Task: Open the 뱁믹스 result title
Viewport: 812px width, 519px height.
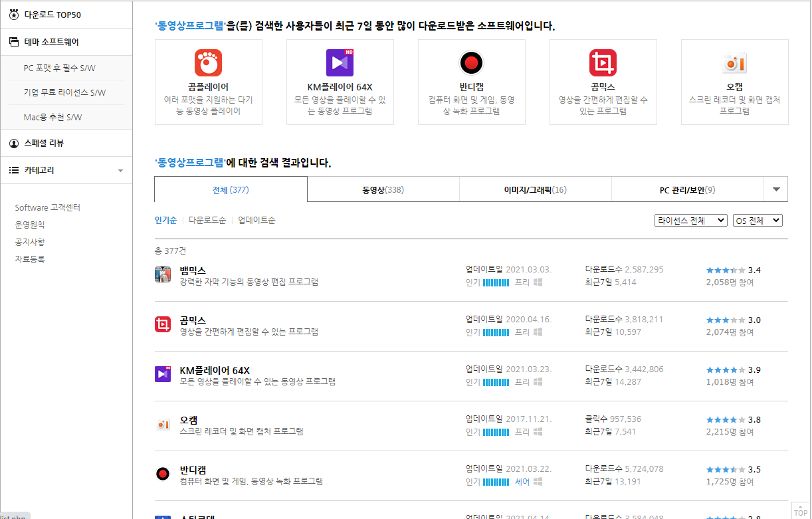Action: [193, 270]
